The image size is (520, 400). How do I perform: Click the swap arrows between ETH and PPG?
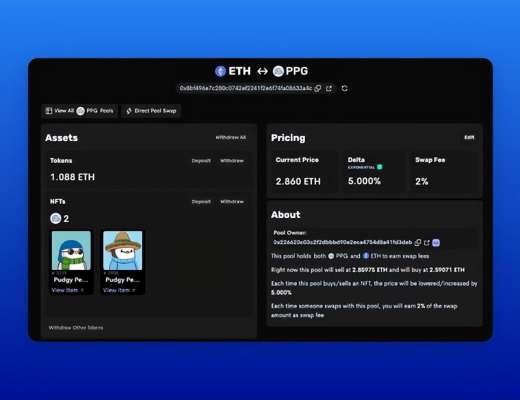[x=262, y=71]
